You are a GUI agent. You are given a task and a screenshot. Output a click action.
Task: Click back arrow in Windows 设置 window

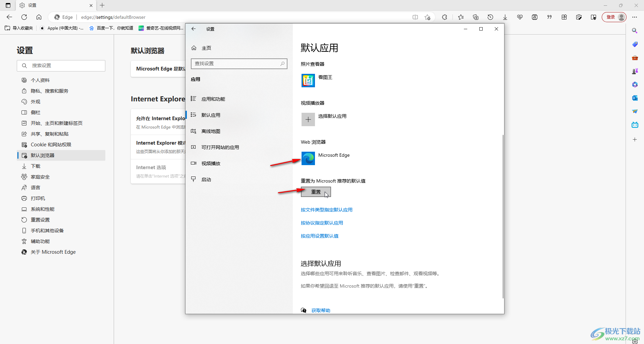click(194, 29)
